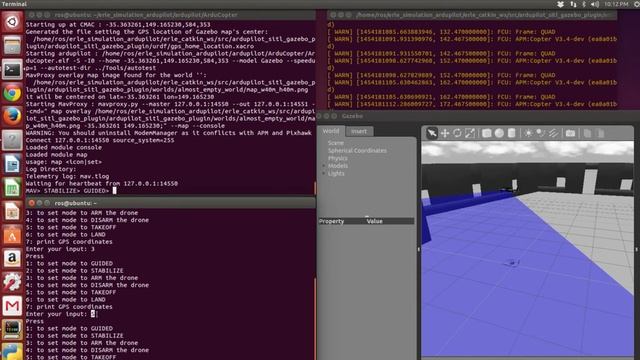The image size is (640, 360).
Task: Launch Firefox from the launcher
Action: point(12,117)
